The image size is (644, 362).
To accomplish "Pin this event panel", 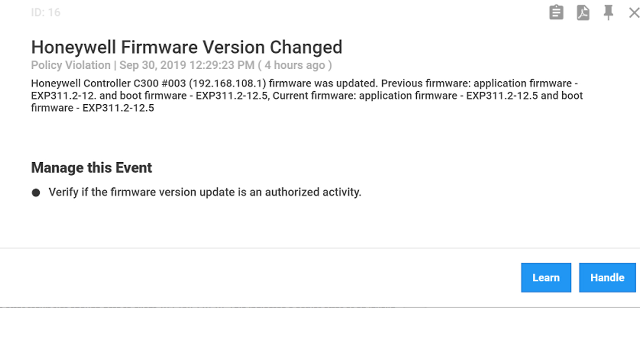I will tap(608, 13).
